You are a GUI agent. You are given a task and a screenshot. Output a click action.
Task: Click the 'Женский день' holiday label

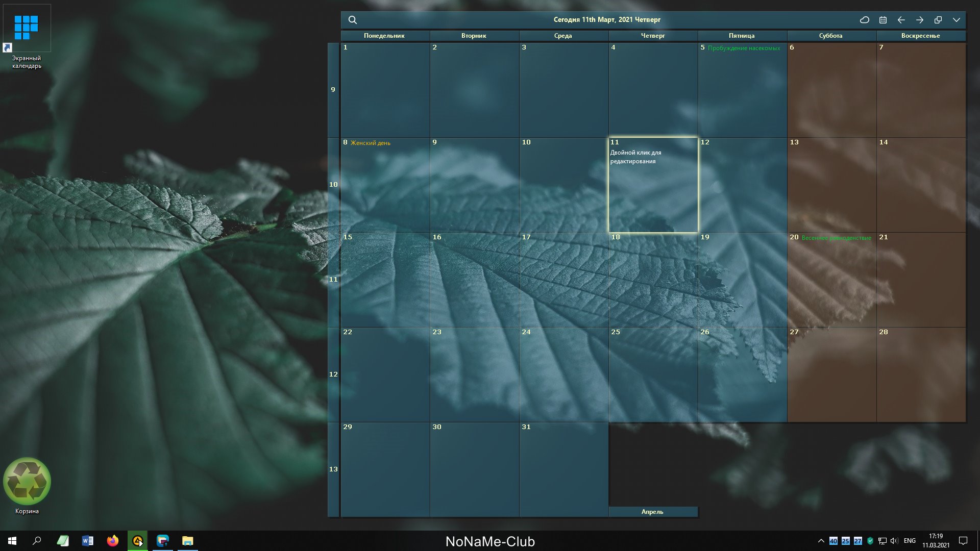pos(370,143)
